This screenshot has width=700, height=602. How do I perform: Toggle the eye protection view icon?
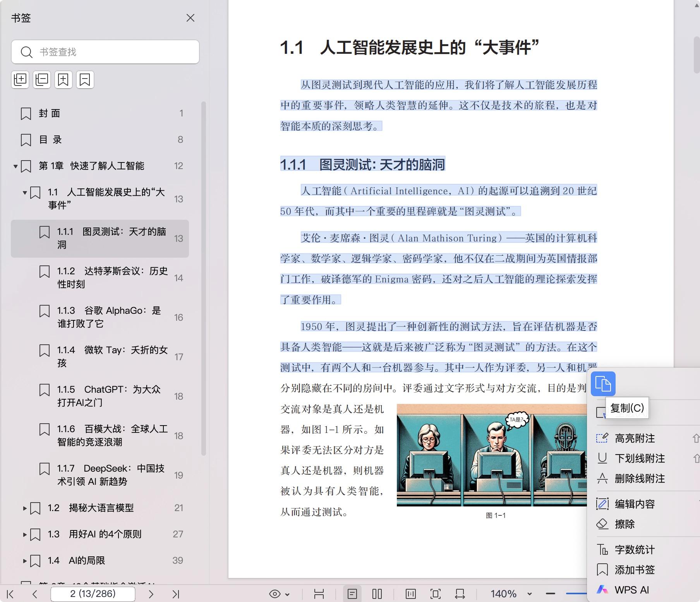click(275, 594)
